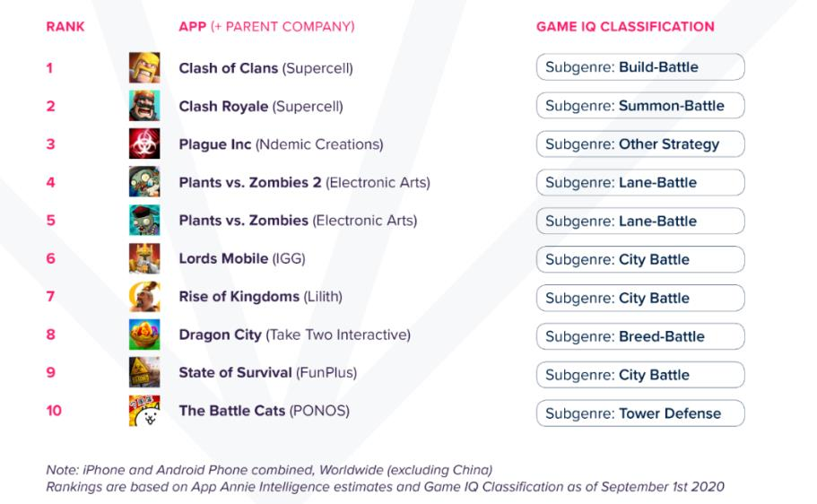Screen dimensions: 817x504
Task: Click the Clash of Clans (Supercell) title
Action: (x=265, y=68)
